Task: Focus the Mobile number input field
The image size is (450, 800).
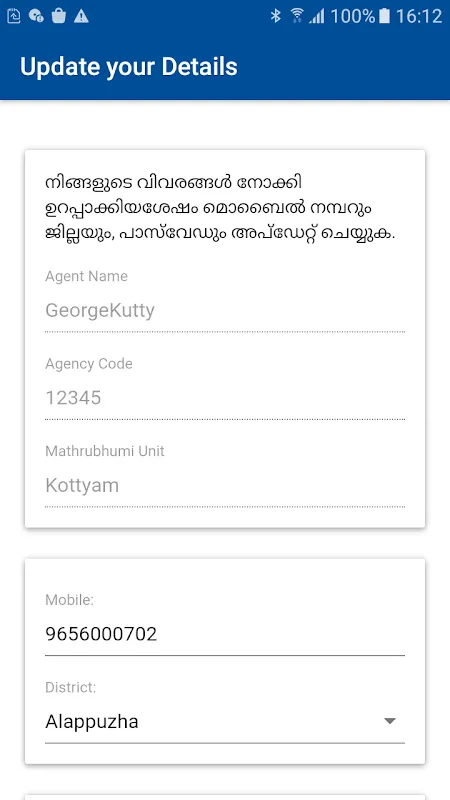Action: [x=225, y=634]
